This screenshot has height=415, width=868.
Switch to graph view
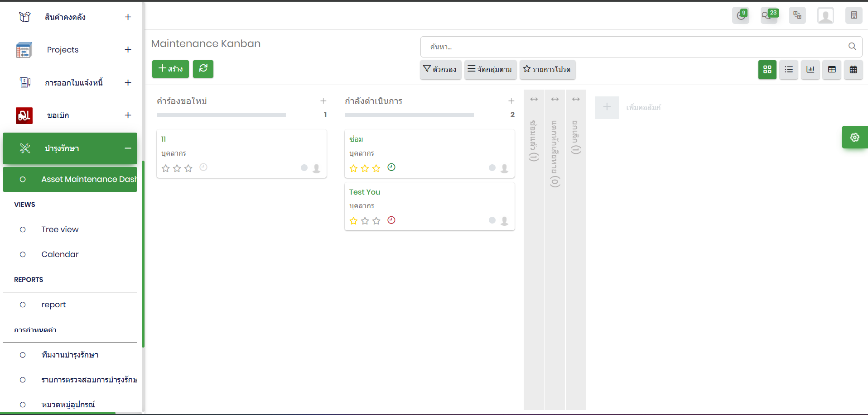[x=810, y=70]
